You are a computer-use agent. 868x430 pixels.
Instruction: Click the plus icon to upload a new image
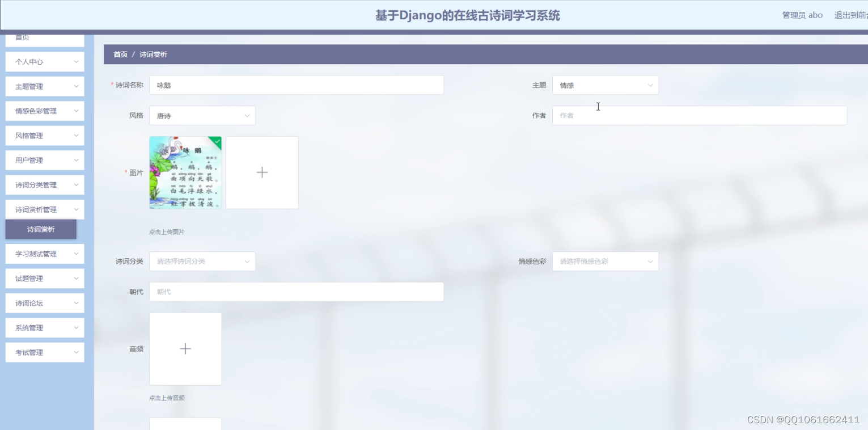pyautogui.click(x=261, y=172)
